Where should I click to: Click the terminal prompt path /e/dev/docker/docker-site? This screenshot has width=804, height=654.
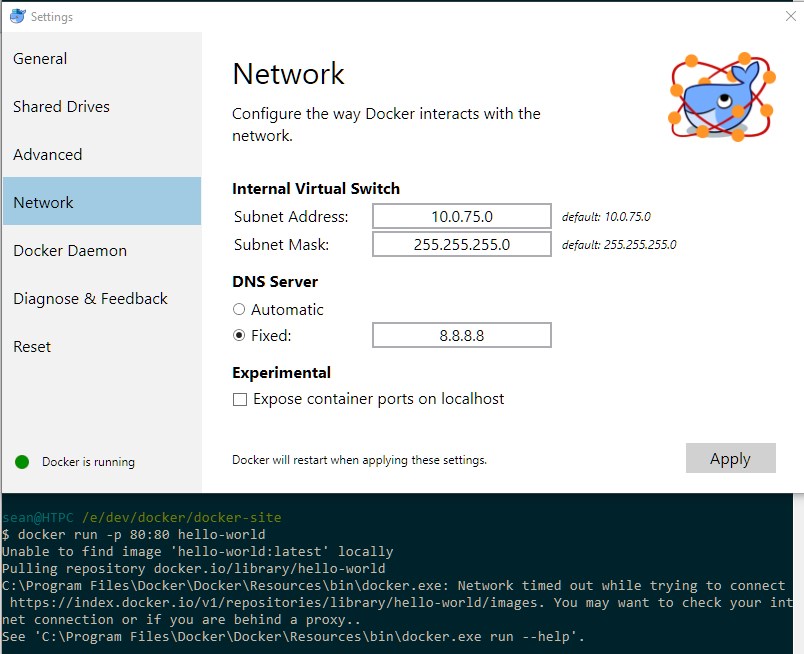(x=182, y=517)
